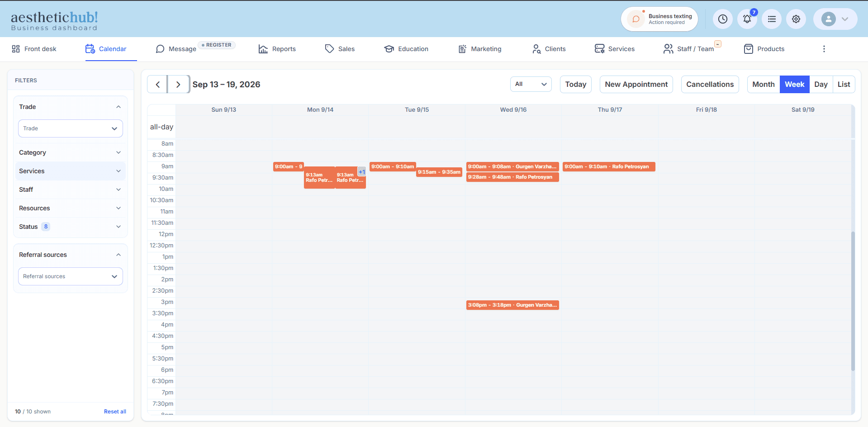
Task: Expand the Staff filter
Action: 70,190
